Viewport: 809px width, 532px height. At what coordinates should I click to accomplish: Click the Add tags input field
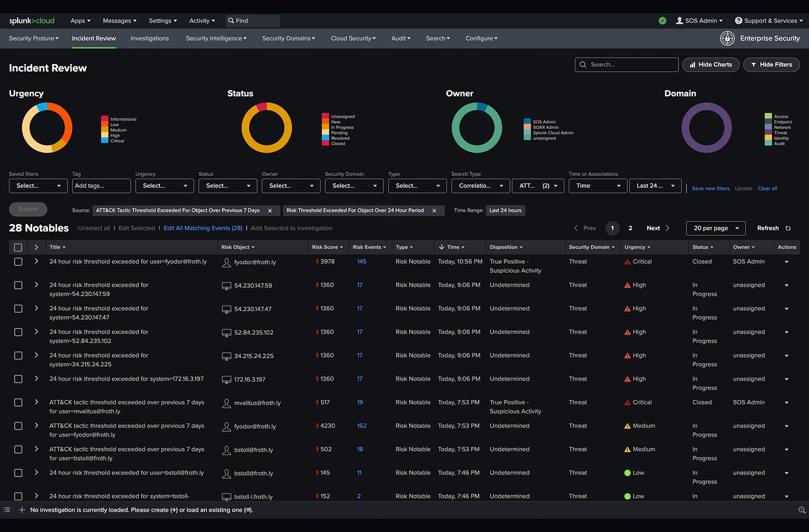click(x=101, y=186)
